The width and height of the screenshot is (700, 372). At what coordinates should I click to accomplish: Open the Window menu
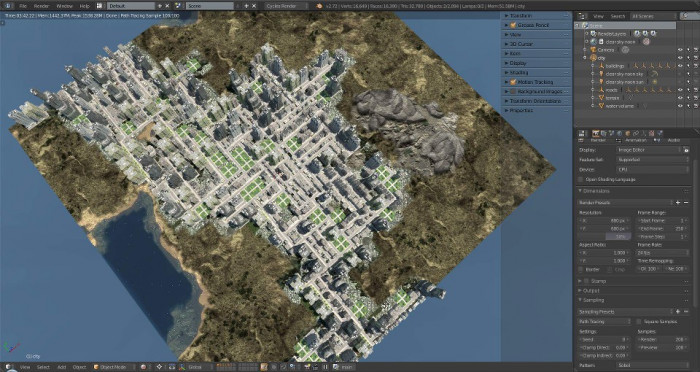[65, 6]
